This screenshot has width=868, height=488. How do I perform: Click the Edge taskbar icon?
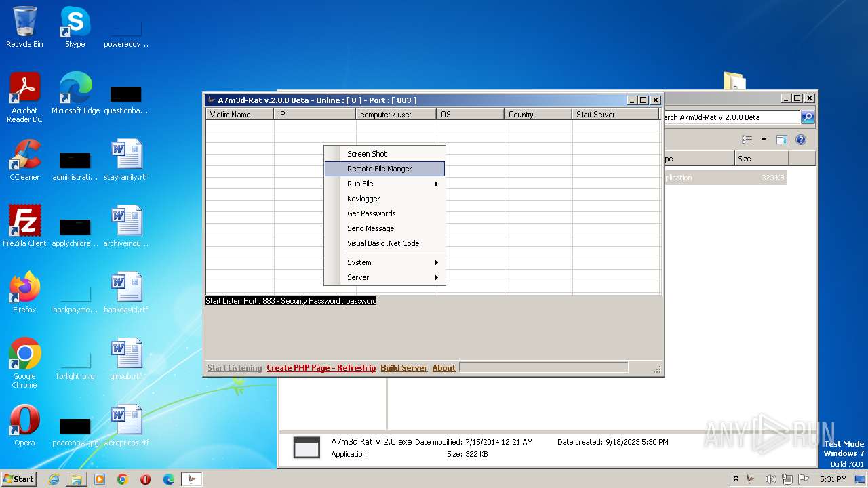pyautogui.click(x=169, y=479)
